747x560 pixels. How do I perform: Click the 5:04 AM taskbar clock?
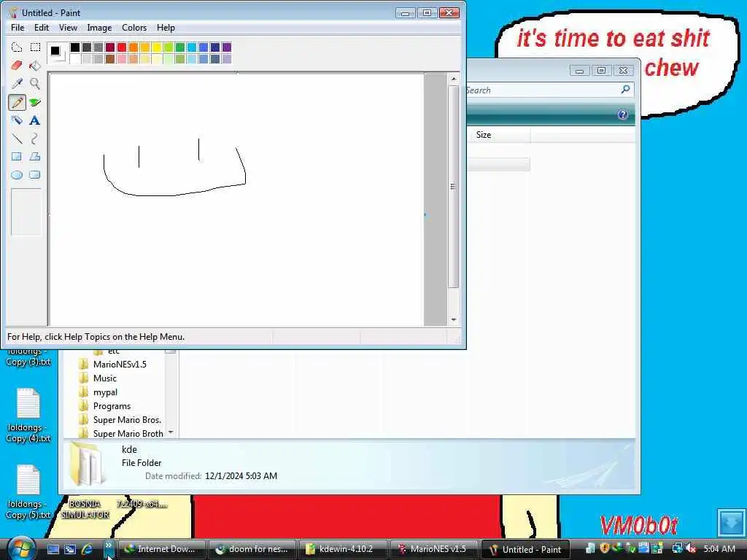(x=719, y=548)
